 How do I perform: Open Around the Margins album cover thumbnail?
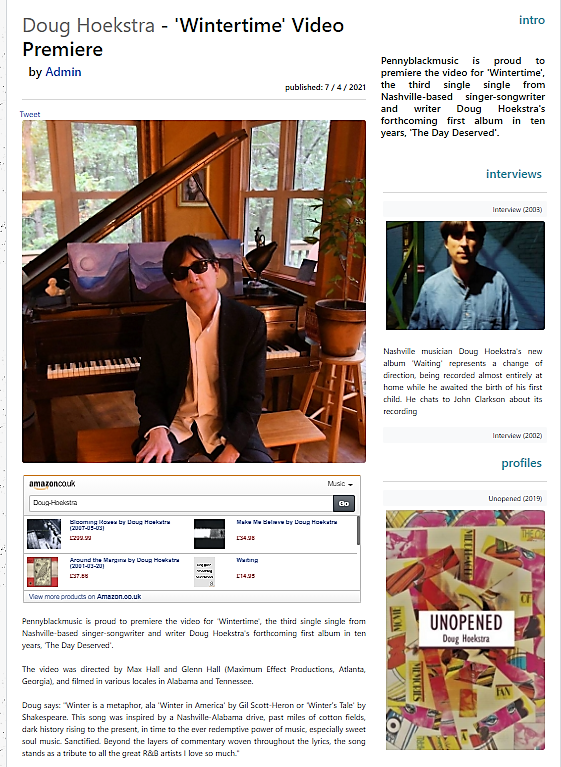43,572
